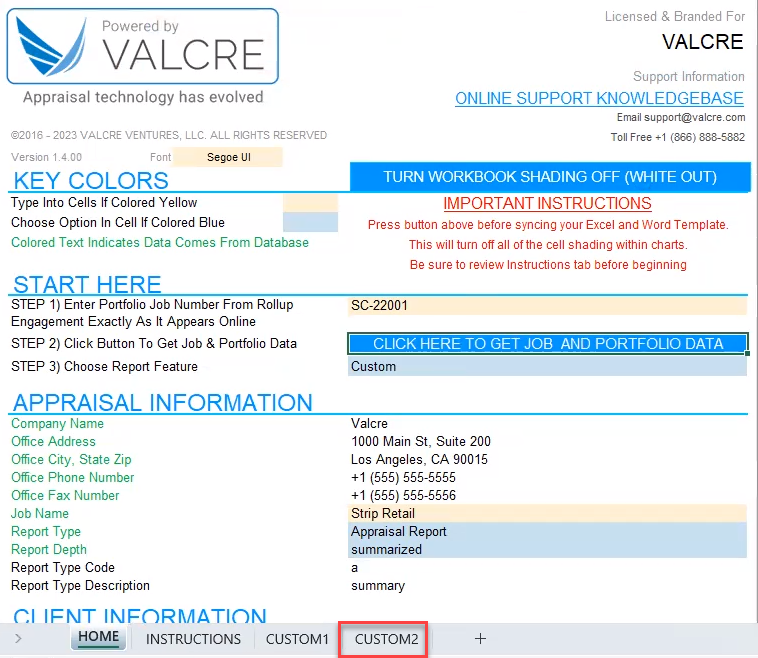Image resolution: width=758 pixels, height=658 pixels.
Task: Click Email support@valcre.com text
Action: click(681, 117)
